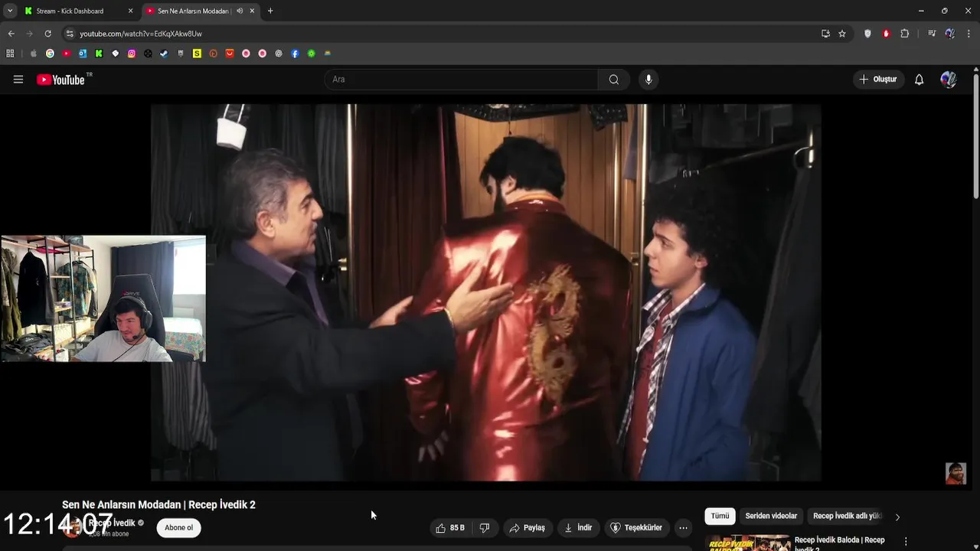Click the search magnifier button
This screenshot has height=551, width=980.
pos(614,80)
